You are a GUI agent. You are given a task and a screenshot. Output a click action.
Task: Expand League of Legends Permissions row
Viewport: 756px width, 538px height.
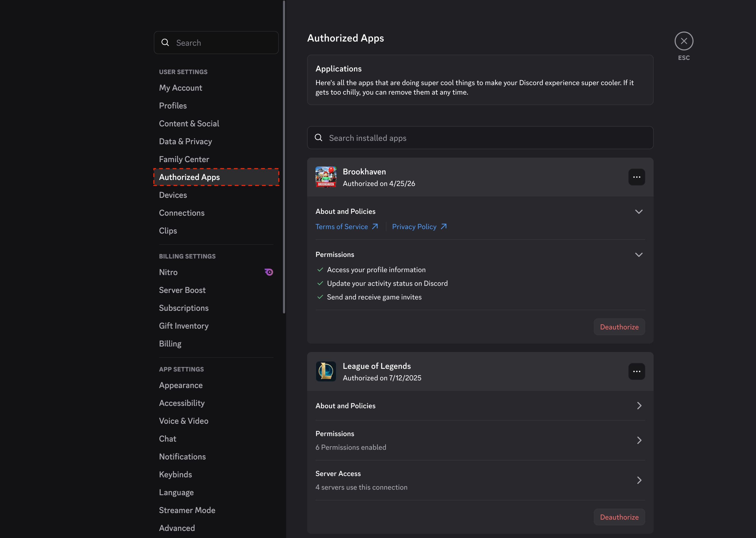point(480,440)
